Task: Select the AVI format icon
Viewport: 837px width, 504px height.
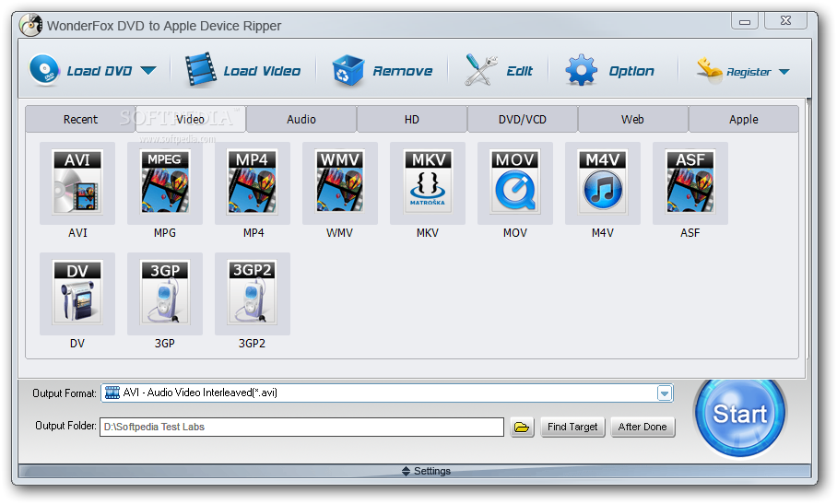Action: pyautogui.click(x=77, y=182)
